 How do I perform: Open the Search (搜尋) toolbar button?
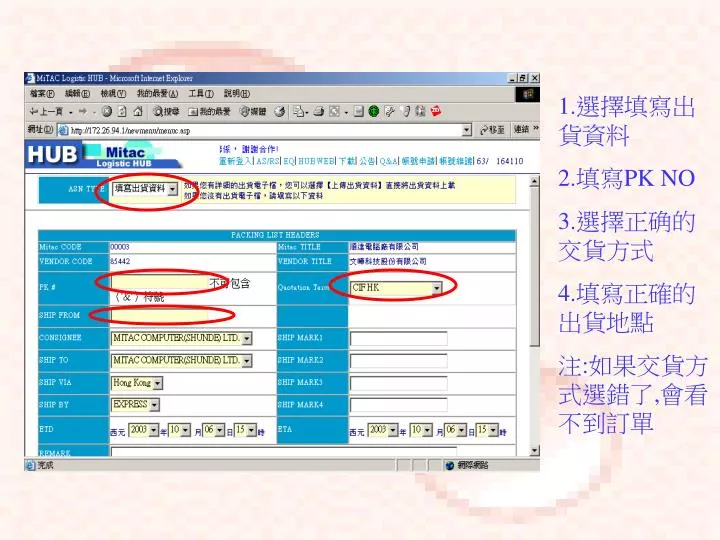(x=166, y=112)
